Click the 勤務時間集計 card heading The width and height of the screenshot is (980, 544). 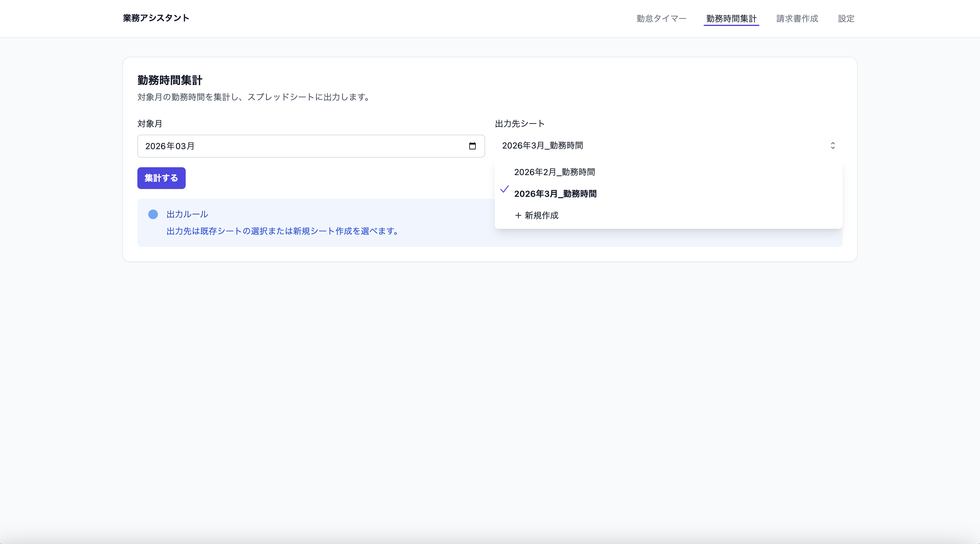pyautogui.click(x=170, y=80)
